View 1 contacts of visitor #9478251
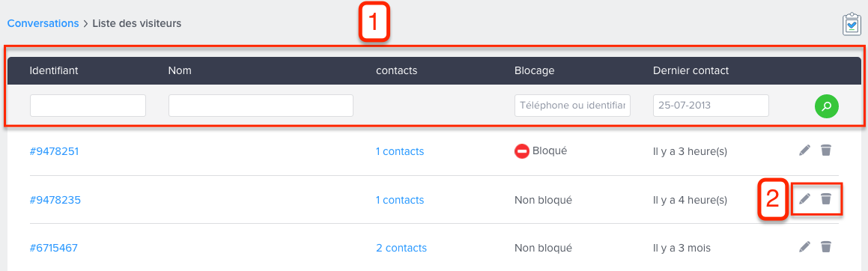The height and width of the screenshot is (271, 868). [400, 151]
